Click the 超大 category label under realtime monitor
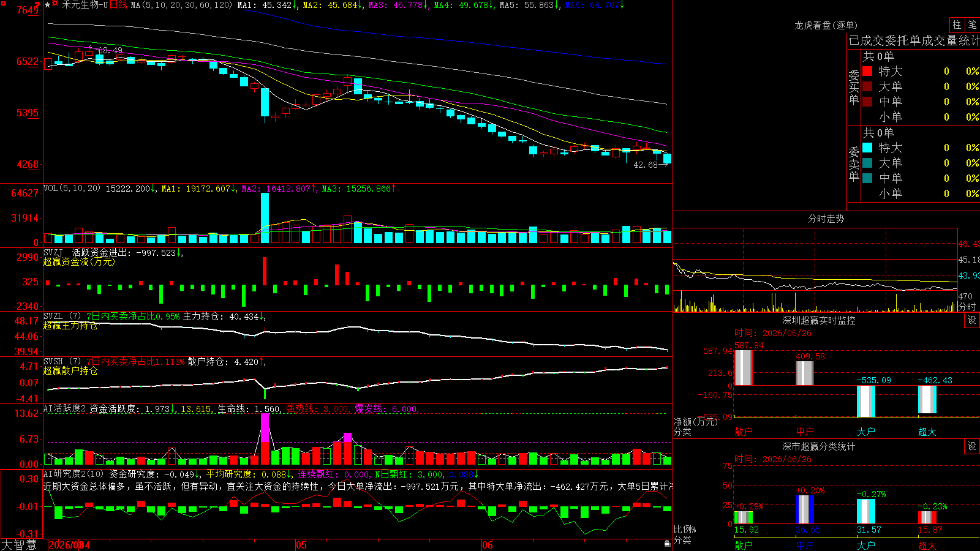 click(x=927, y=432)
